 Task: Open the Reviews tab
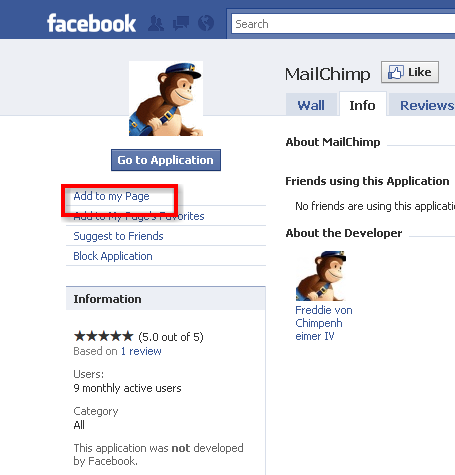point(423,105)
